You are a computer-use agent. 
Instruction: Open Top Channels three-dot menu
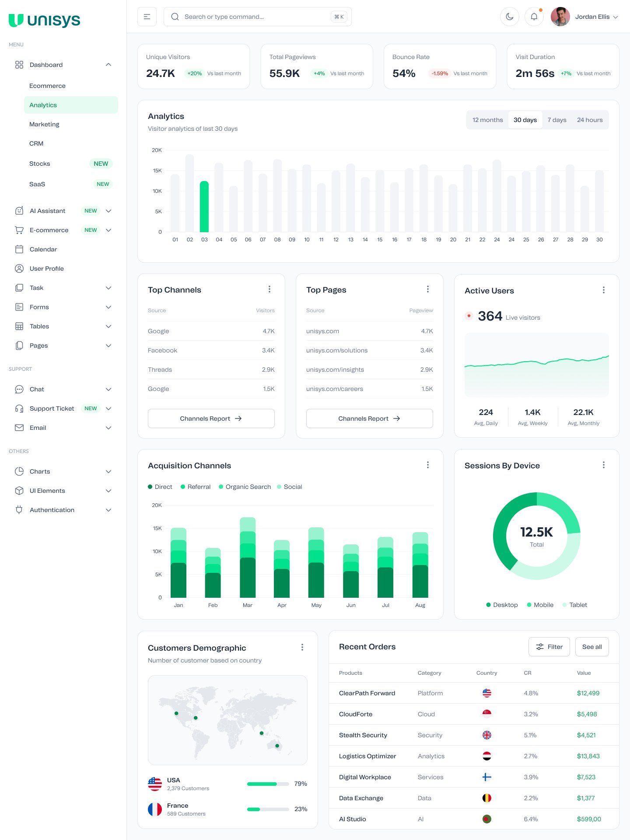tap(269, 289)
